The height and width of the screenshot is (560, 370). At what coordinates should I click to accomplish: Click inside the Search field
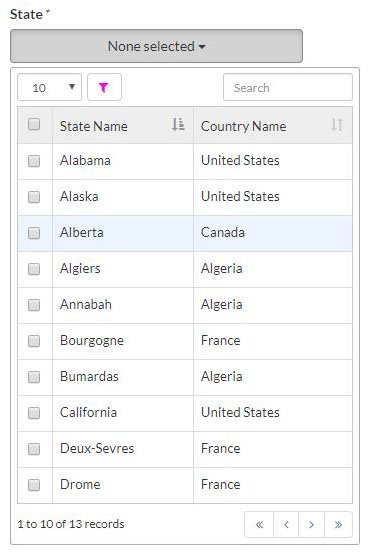pyautogui.click(x=288, y=88)
